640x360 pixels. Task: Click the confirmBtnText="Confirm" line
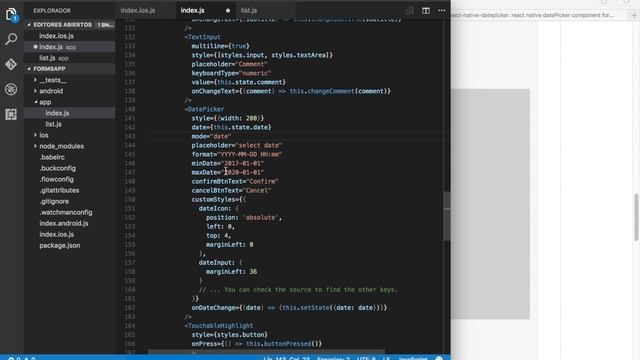pos(235,181)
